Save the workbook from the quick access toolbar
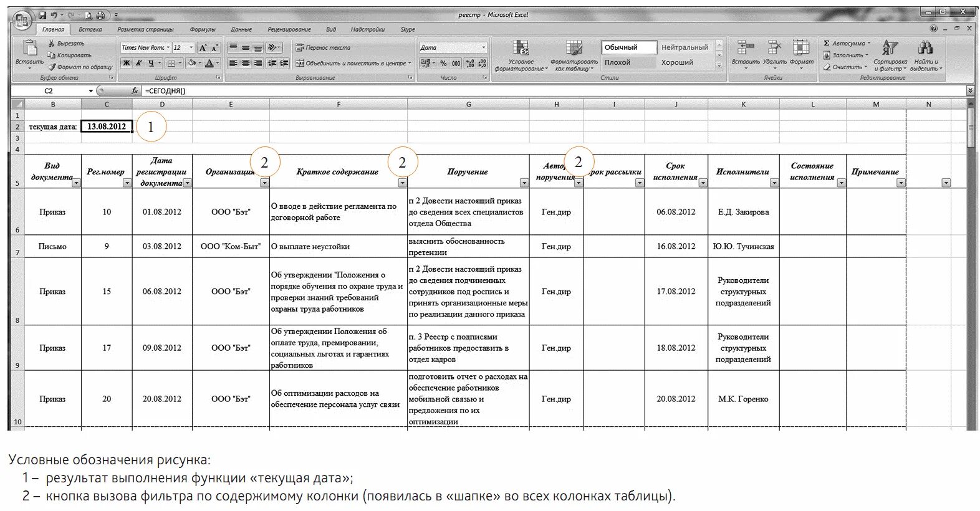 click(x=42, y=15)
